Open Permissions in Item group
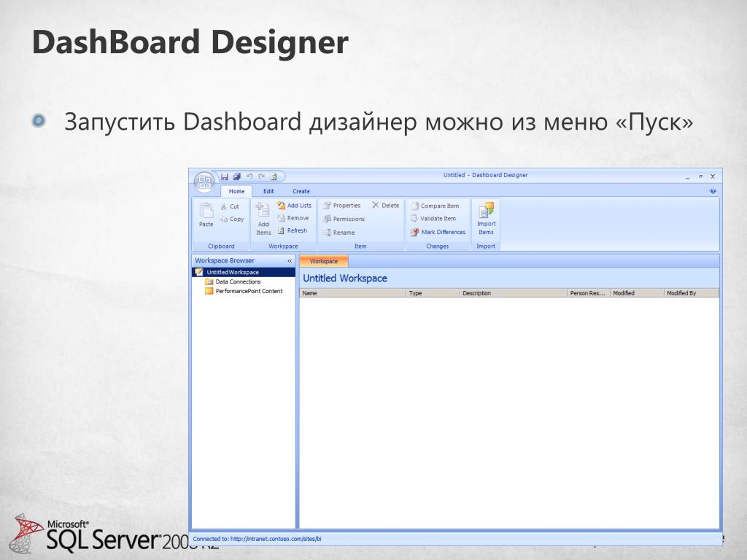747x560 pixels. tap(344, 219)
